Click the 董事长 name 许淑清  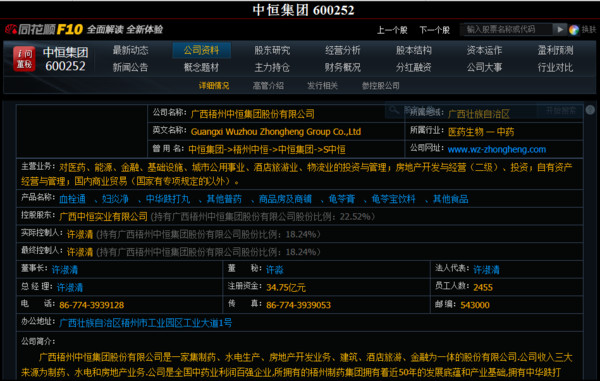point(65,270)
